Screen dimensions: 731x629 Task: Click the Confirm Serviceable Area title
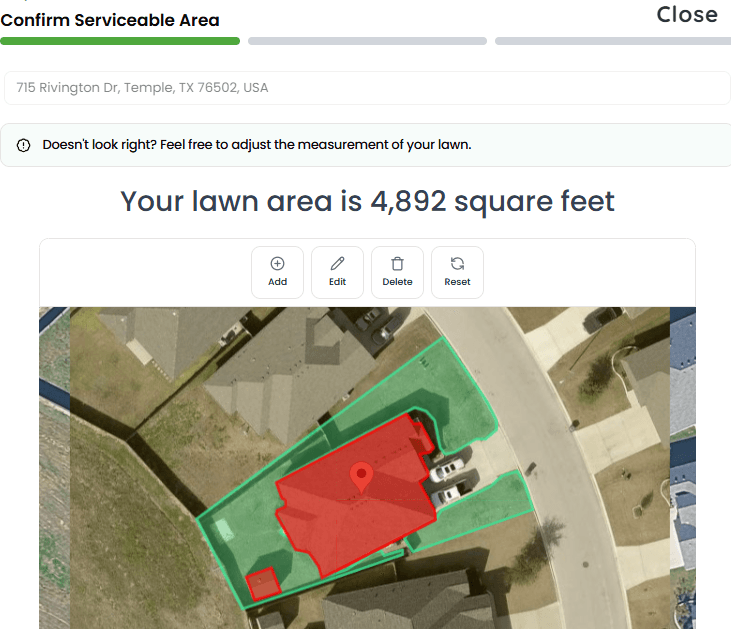tap(110, 20)
